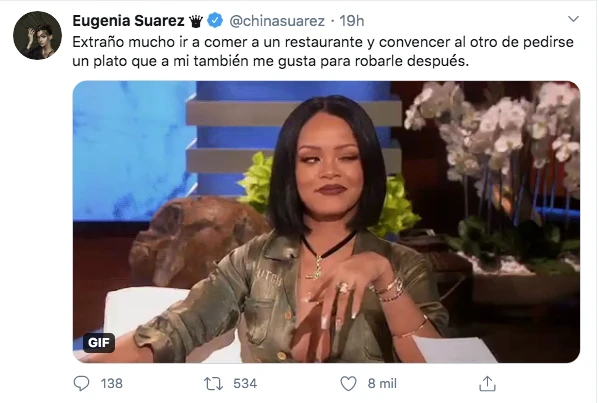Click the share upload icon
The width and height of the screenshot is (599, 403).
click(487, 383)
